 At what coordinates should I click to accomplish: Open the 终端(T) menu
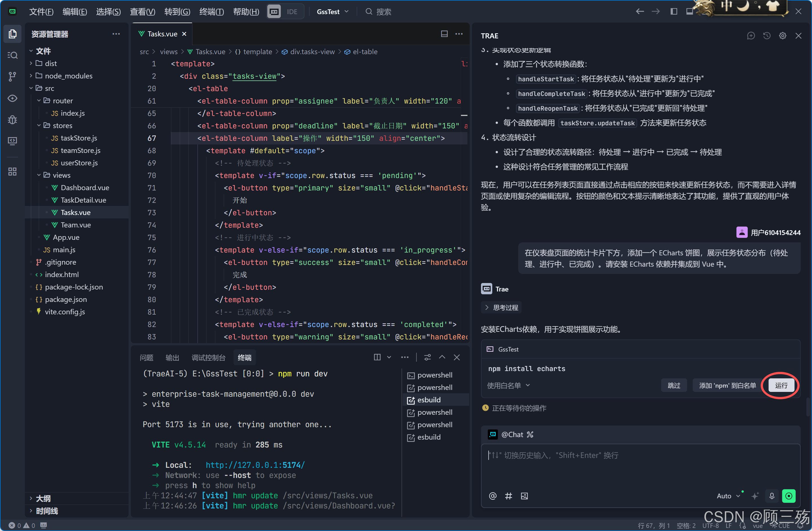coord(211,12)
